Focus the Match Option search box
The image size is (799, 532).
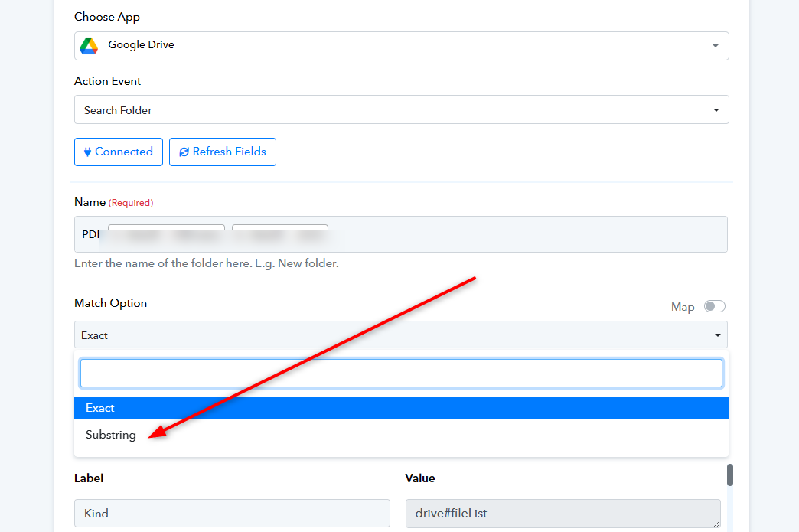point(401,374)
